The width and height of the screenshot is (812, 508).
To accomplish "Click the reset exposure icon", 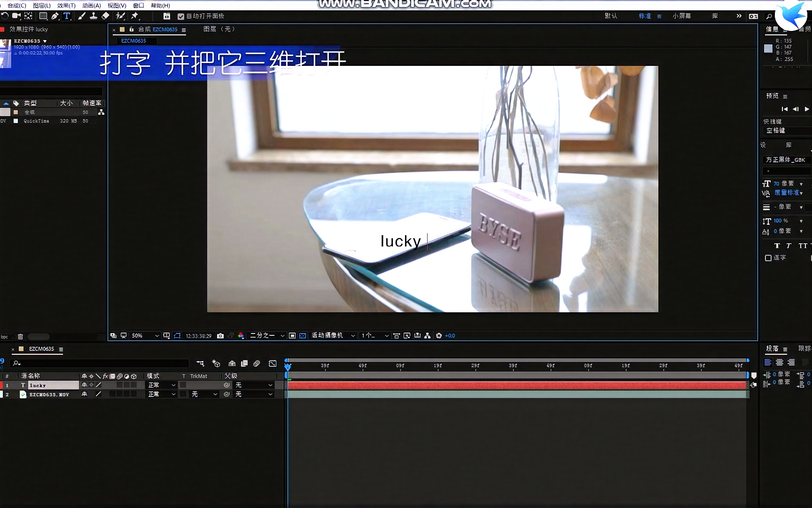I will click(x=439, y=336).
